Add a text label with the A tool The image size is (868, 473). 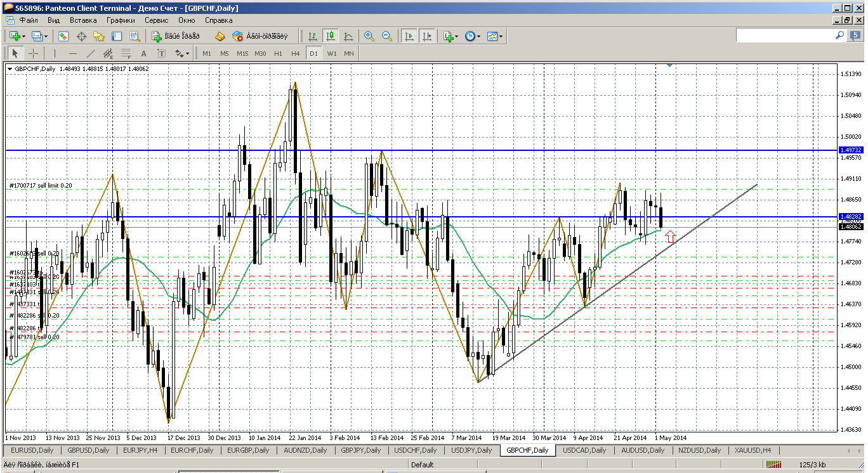[x=144, y=54]
